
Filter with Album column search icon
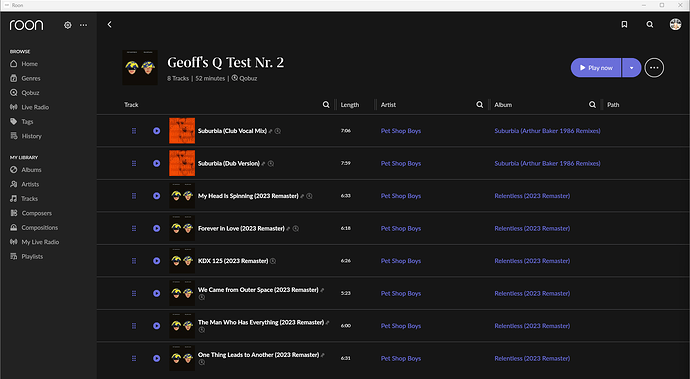pos(592,105)
